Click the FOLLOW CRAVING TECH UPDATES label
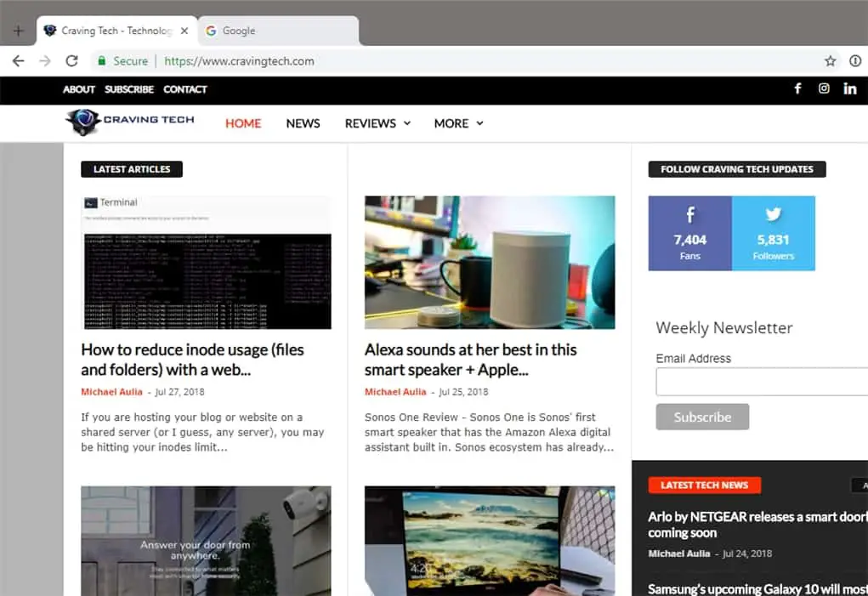This screenshot has width=868, height=596. [x=737, y=169]
